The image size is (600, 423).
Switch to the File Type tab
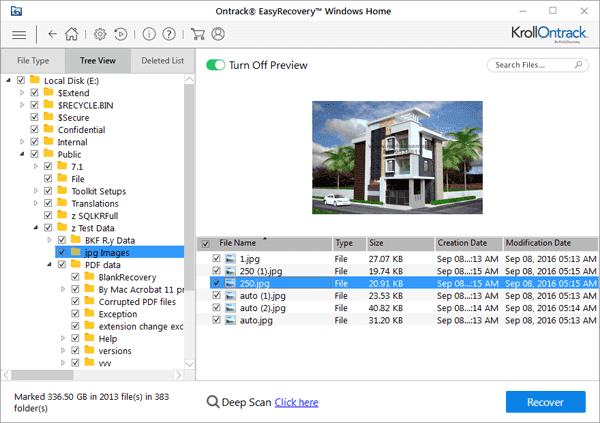click(x=33, y=60)
